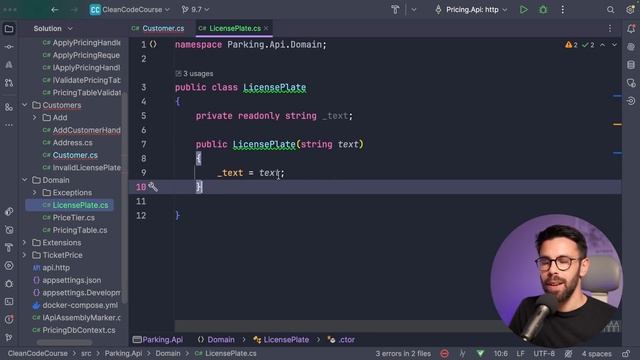Image resolution: width=640 pixels, height=360 pixels.
Task: Open Search Everywhere magnifier icon
Action: [x=610, y=9]
